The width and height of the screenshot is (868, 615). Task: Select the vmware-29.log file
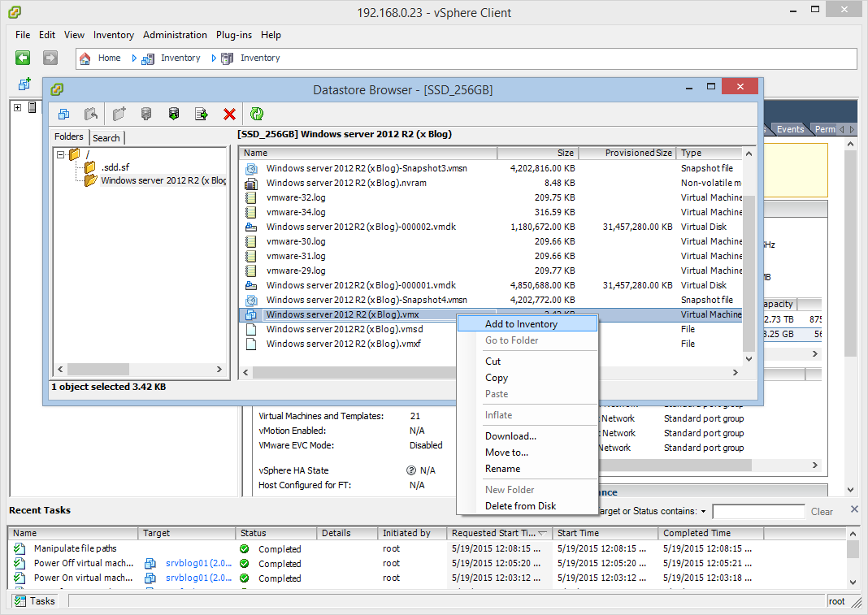click(296, 271)
